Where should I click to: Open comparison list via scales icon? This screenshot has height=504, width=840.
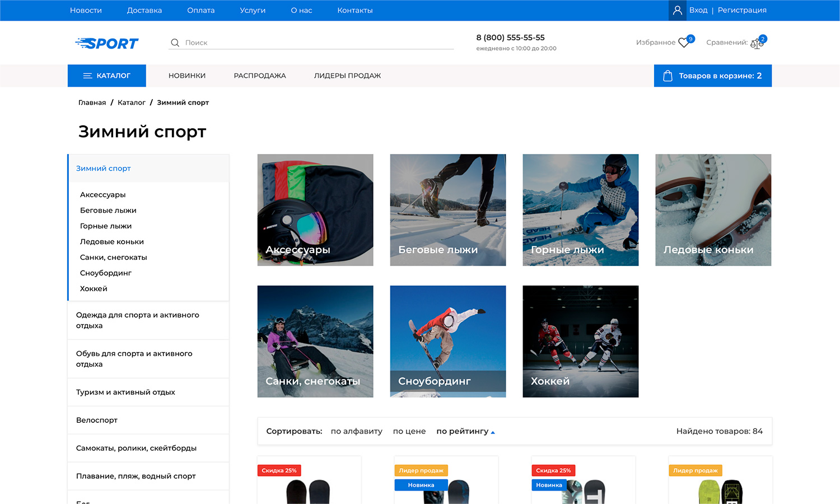756,43
